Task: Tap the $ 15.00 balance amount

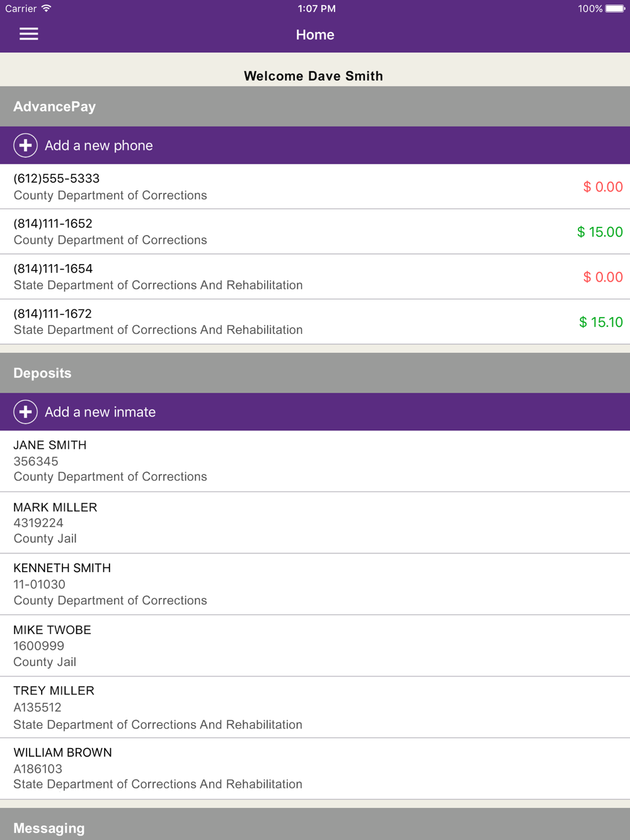Action: coord(600,232)
